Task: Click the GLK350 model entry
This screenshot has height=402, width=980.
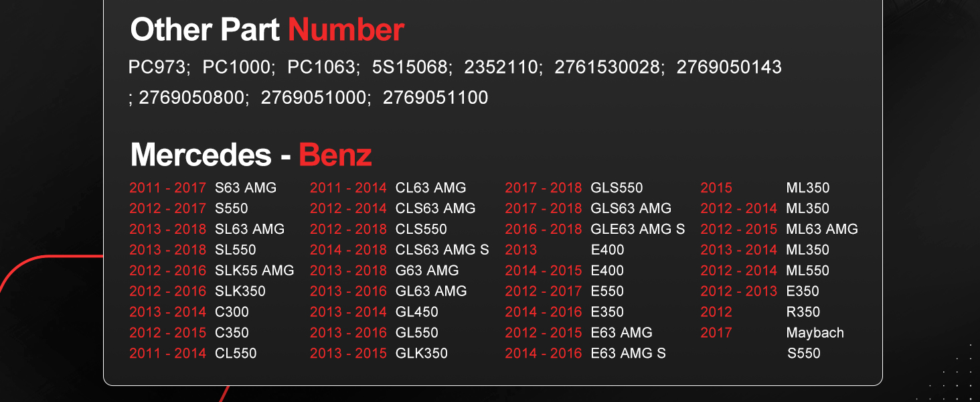Action: (x=422, y=353)
